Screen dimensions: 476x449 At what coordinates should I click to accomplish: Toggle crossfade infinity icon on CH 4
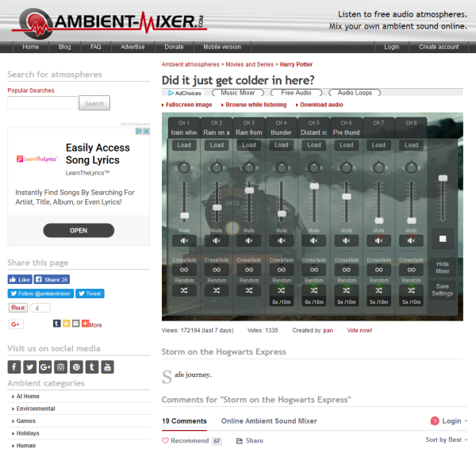click(282, 270)
